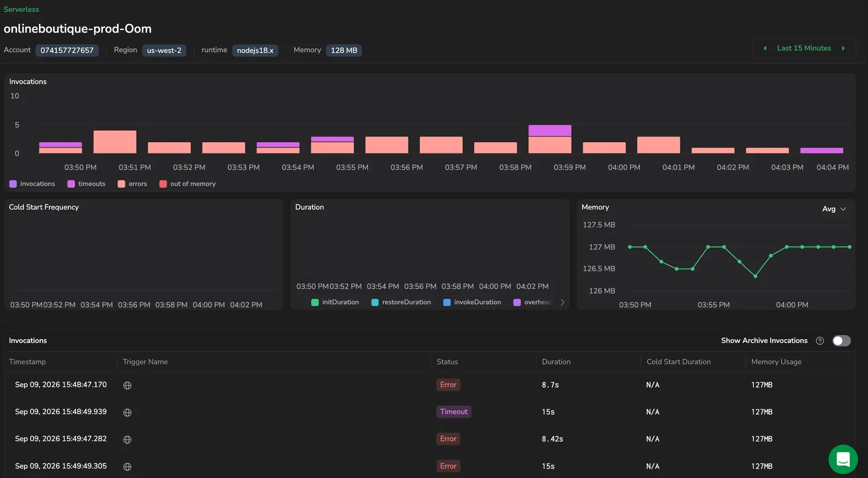The width and height of the screenshot is (868, 478).
Task: Click the globe trigger icon for 15:49:47.282 row
Action: (127, 439)
